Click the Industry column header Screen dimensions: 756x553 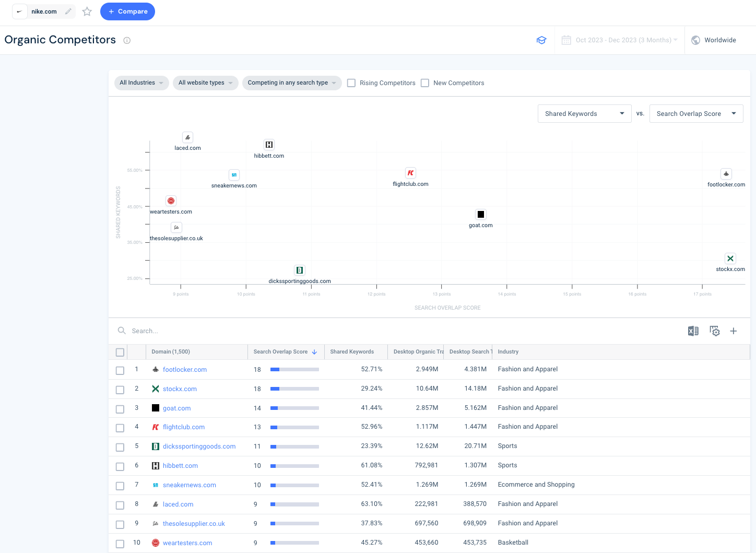[508, 352]
